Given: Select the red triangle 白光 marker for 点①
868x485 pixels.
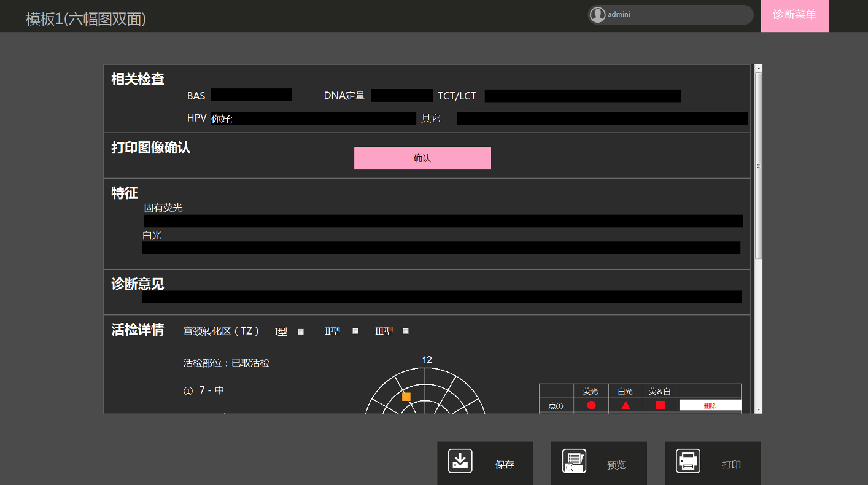Looking at the screenshot, I should [x=626, y=405].
